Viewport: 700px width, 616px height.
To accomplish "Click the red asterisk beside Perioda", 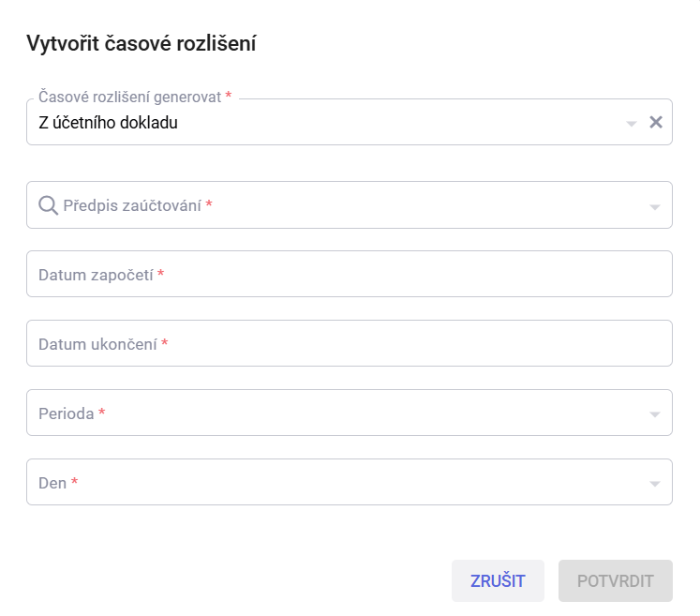I will [x=102, y=412].
